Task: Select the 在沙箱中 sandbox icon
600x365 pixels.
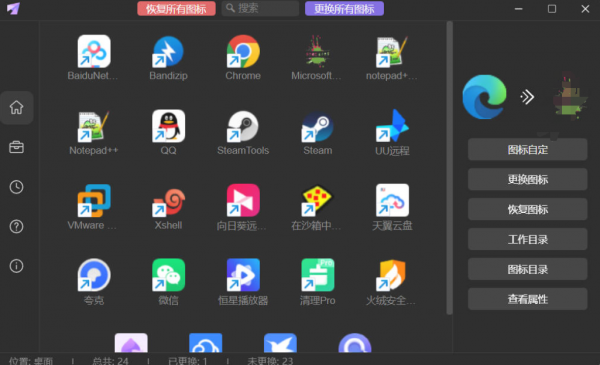Action: pos(317,200)
